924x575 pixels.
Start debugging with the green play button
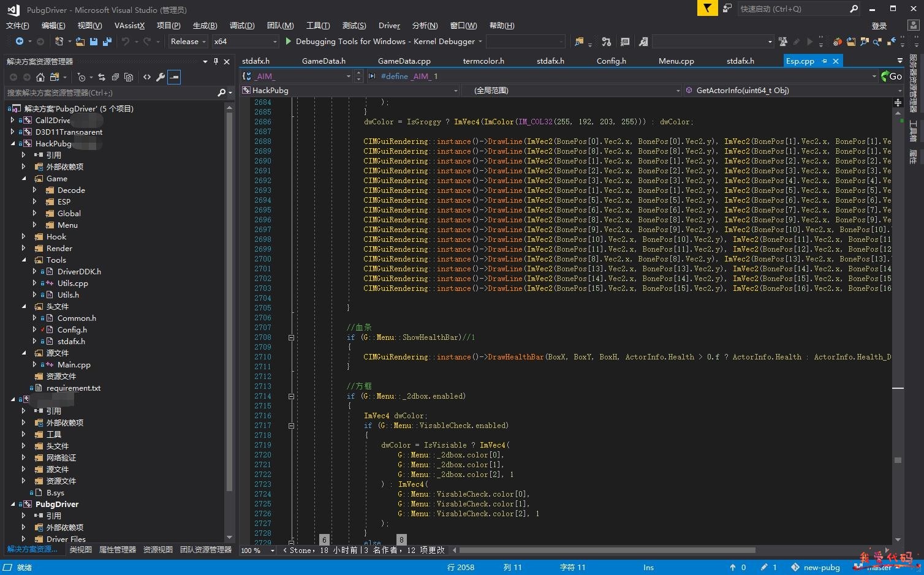click(288, 41)
